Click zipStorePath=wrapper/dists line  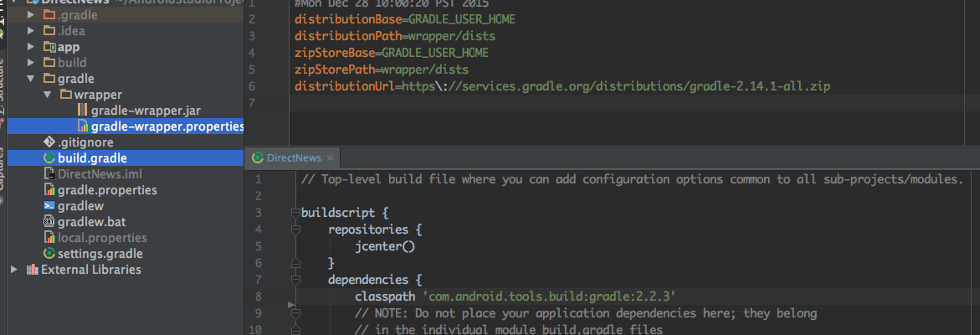tap(382, 70)
